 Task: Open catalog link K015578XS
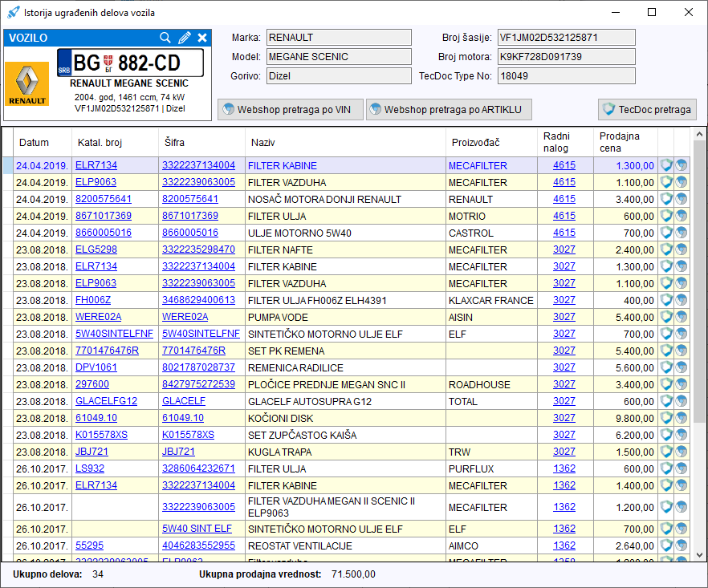[102, 435]
